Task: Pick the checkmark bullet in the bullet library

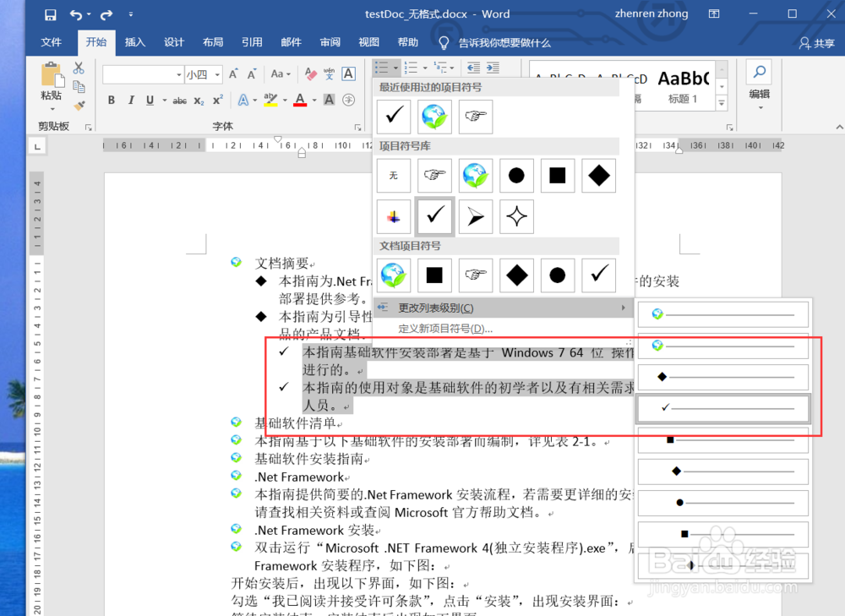Action: 434,216
